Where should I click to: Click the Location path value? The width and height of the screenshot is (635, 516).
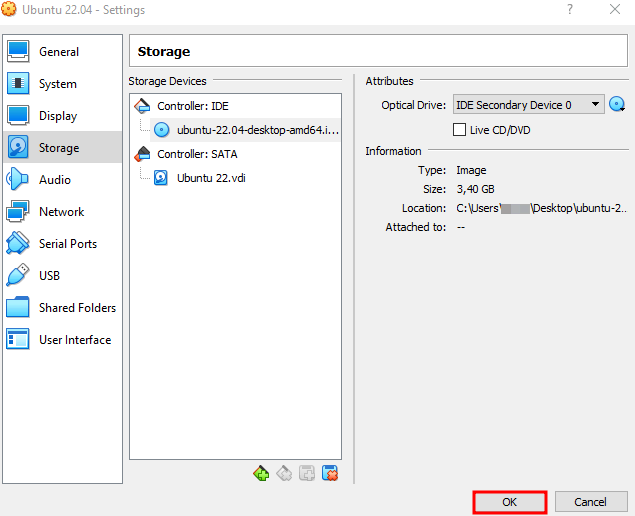(x=541, y=208)
